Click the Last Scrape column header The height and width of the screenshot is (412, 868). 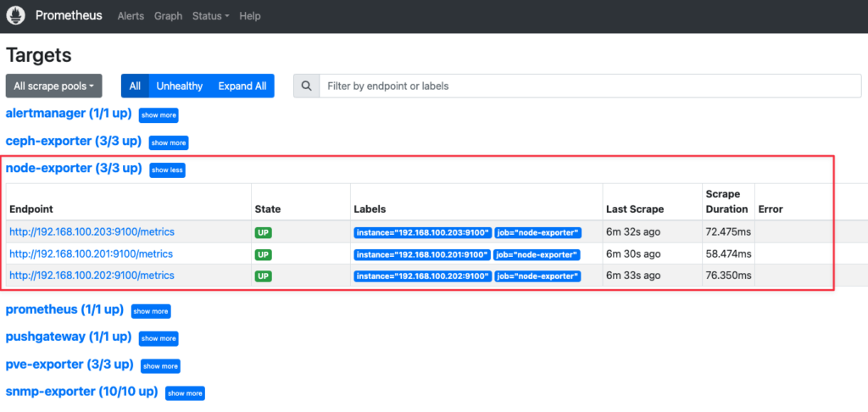click(635, 209)
